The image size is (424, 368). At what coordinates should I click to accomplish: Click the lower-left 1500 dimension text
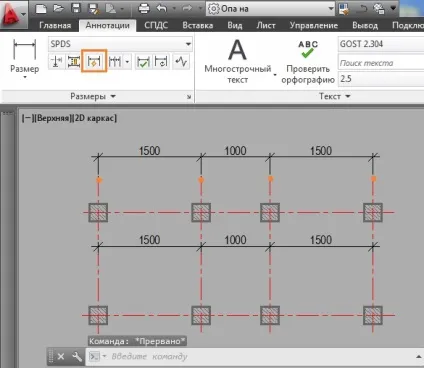[x=149, y=240]
